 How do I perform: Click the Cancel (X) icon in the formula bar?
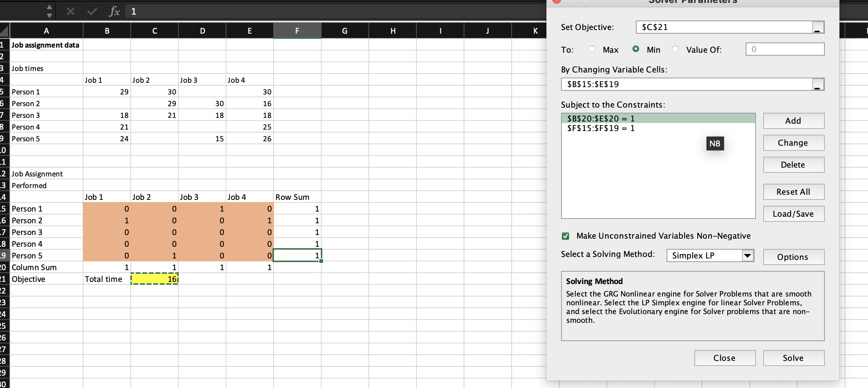tap(70, 11)
